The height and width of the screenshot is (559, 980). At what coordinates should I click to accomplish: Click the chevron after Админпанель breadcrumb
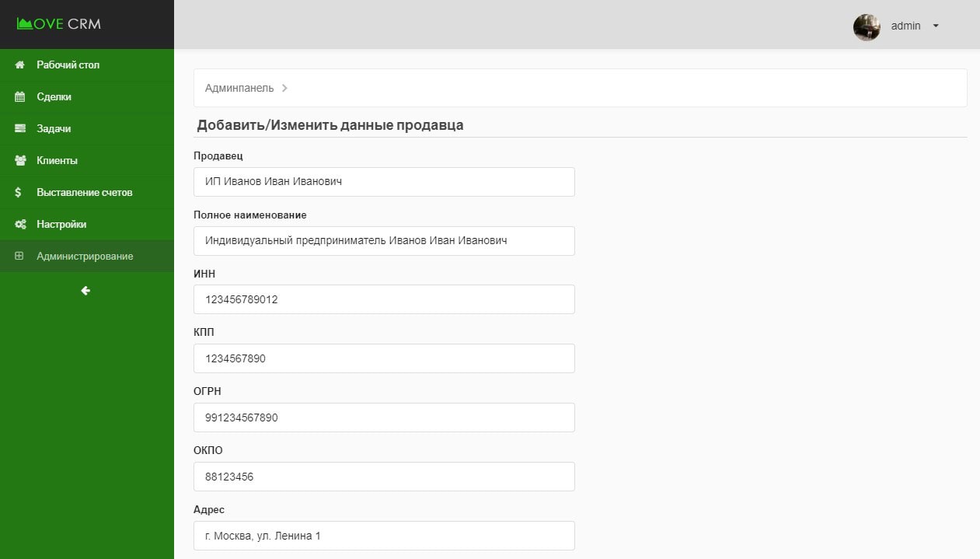[x=284, y=88]
